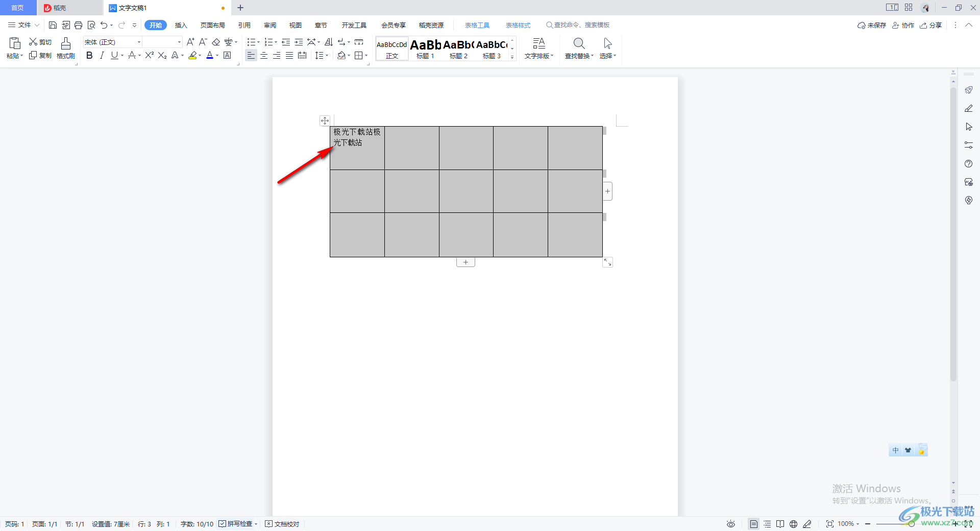Toggle justify text alignment
Screen dimensions: 980x531
coord(289,55)
